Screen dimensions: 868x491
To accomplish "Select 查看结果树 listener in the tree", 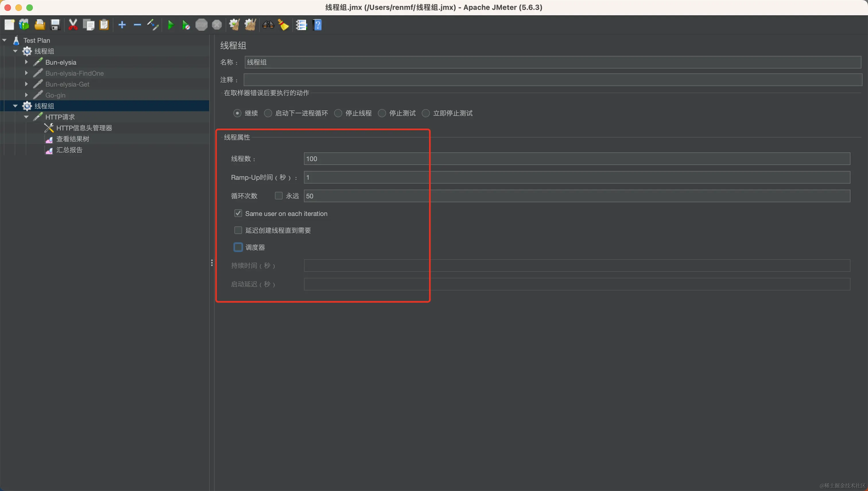I will [x=72, y=139].
